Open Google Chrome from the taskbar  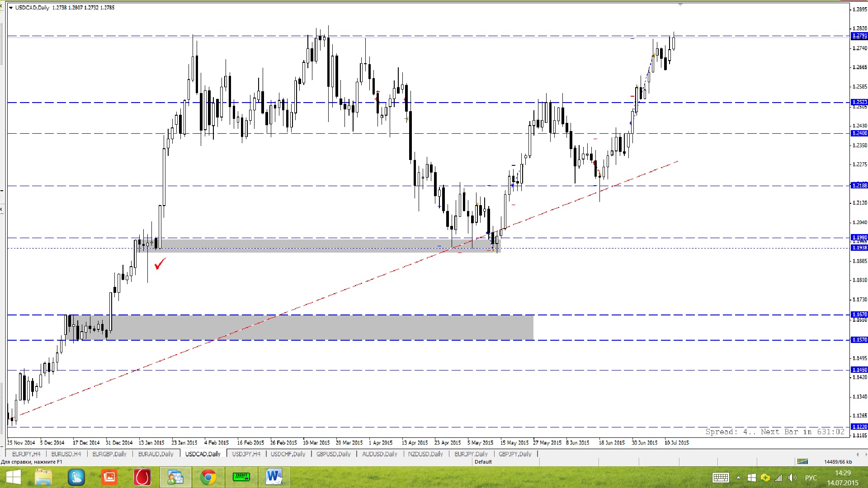(208, 477)
